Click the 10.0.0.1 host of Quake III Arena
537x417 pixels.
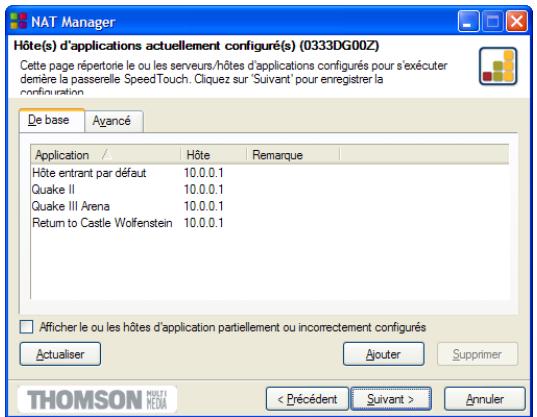tap(204, 206)
